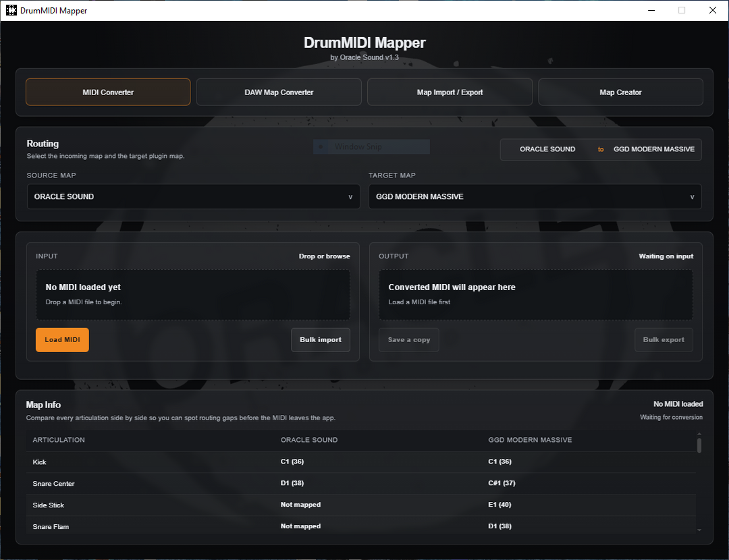
Task: Switch to the Map Creator tab
Action: pyautogui.click(x=620, y=92)
